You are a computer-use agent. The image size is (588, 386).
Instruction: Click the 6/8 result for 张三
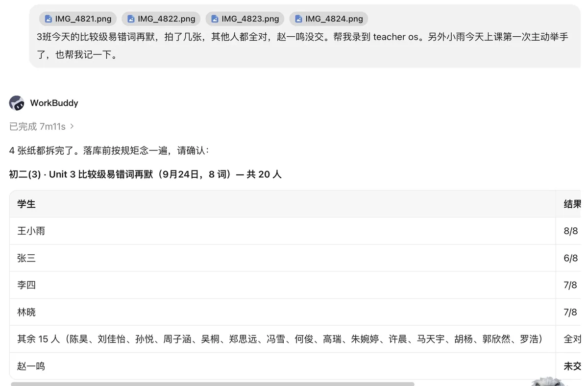click(x=571, y=258)
